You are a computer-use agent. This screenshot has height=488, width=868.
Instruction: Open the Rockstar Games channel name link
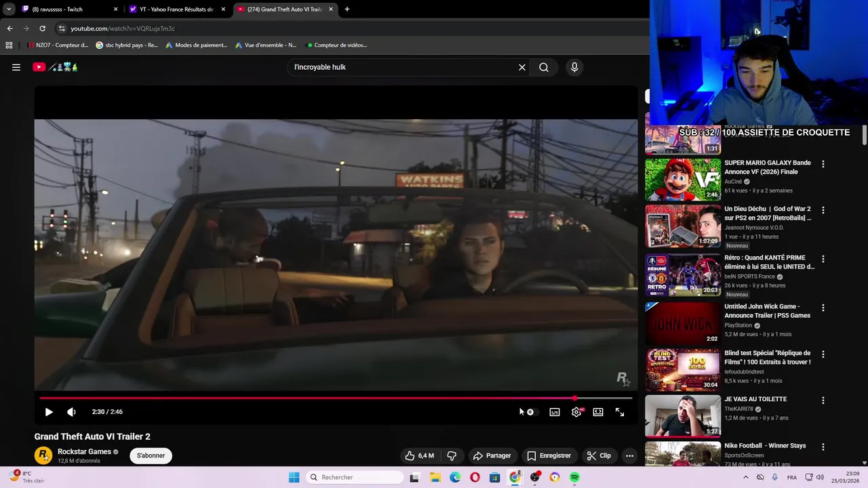coord(84,451)
